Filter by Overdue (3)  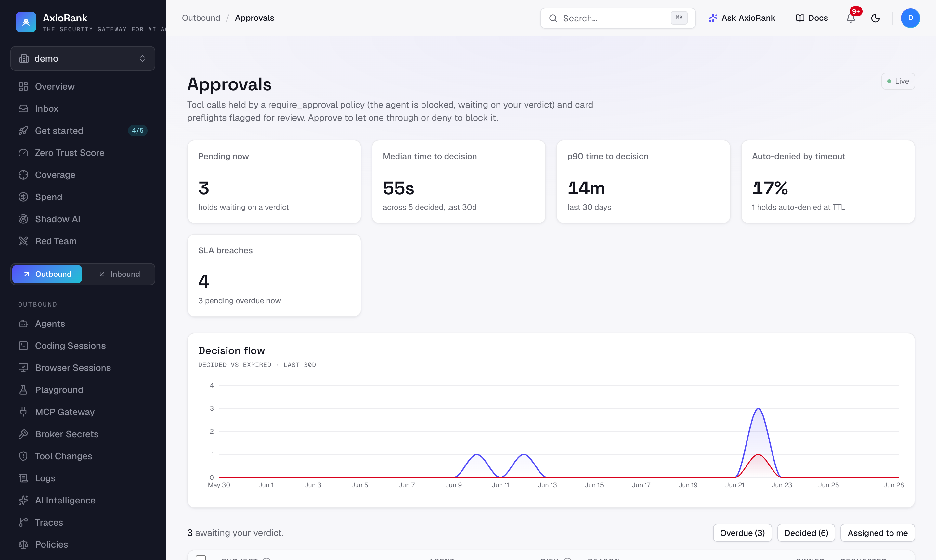(x=742, y=533)
